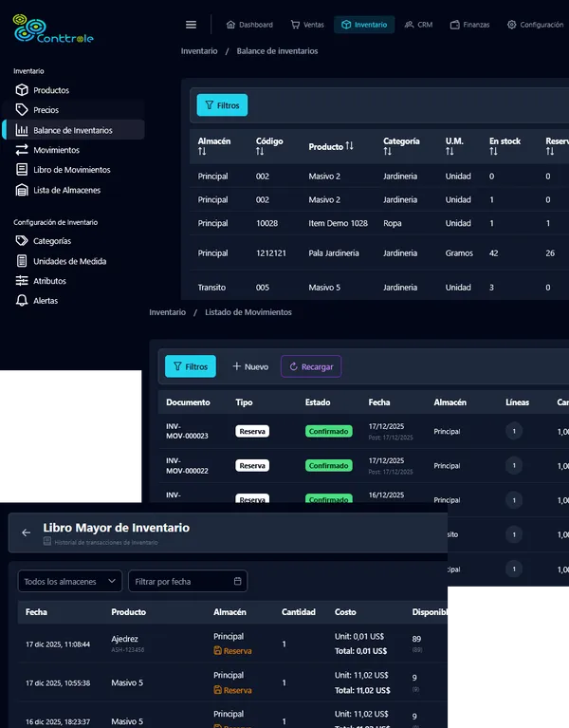Sort by Producto column arrows
This screenshot has height=728, width=569.
pos(349,146)
